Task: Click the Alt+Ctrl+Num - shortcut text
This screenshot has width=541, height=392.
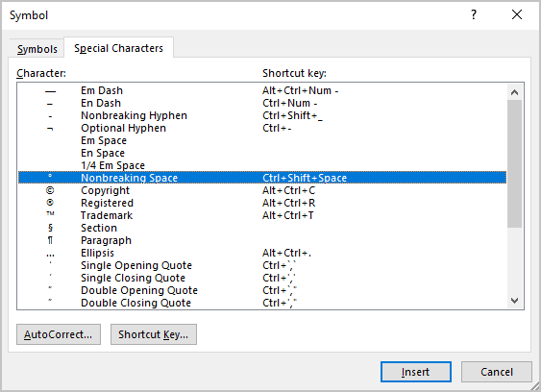Action: point(300,90)
